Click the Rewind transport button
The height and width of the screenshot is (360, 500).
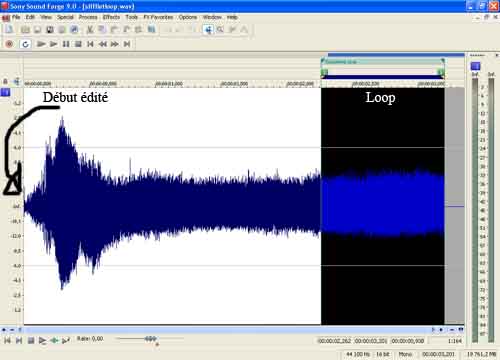[103, 44]
